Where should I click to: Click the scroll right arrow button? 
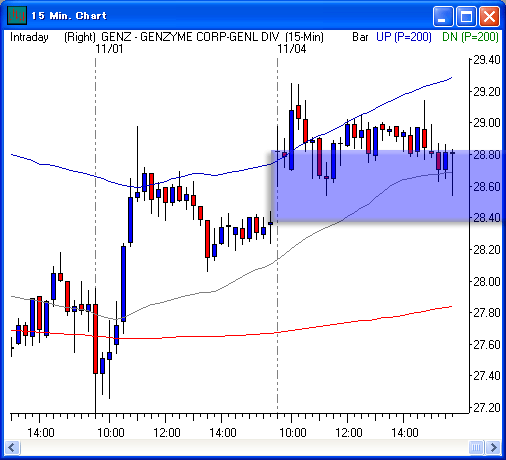[x=494, y=447]
